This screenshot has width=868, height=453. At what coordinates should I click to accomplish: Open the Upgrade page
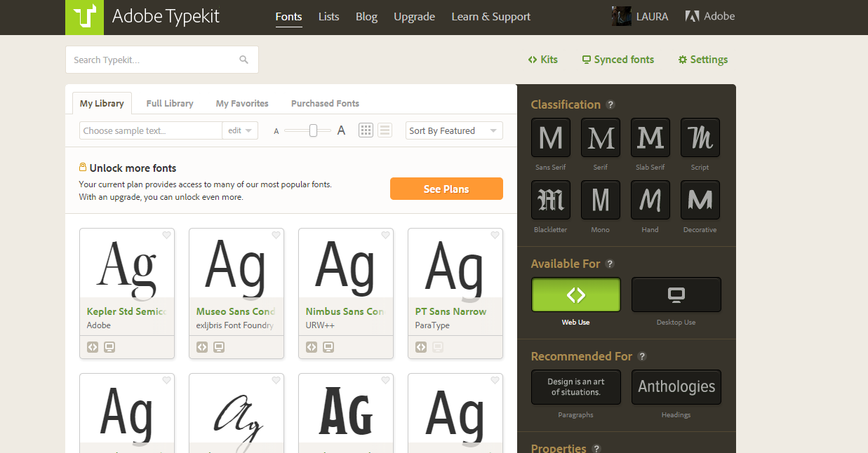[414, 16]
